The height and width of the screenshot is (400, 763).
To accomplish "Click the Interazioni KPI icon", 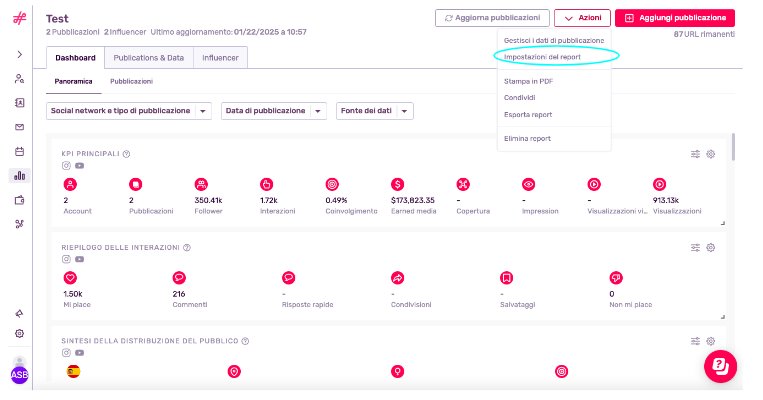I will point(267,184).
